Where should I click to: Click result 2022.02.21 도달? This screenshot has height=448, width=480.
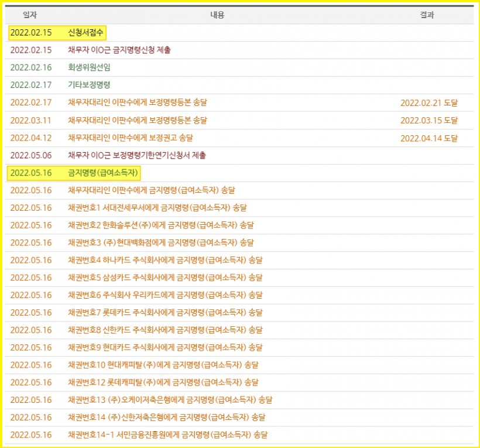[x=429, y=103]
